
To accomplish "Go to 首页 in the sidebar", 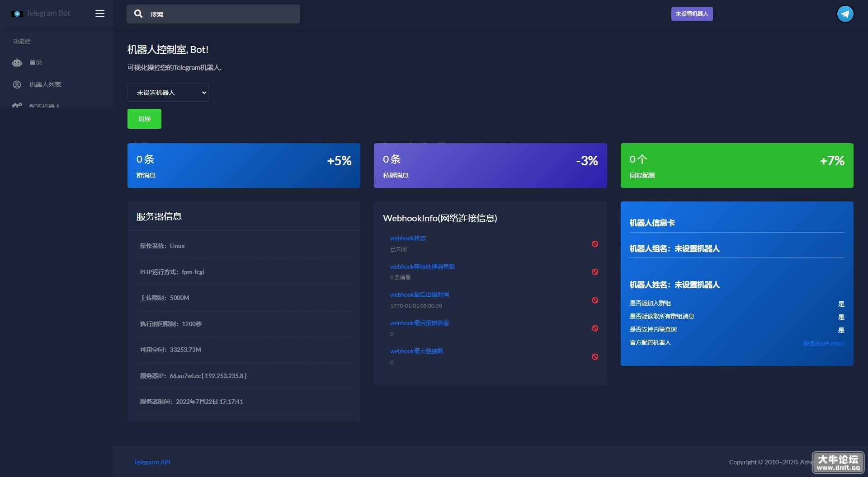I will [x=36, y=62].
